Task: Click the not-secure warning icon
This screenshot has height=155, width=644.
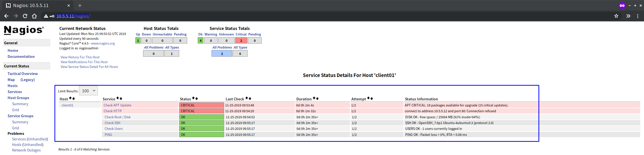Action: click(x=46, y=16)
